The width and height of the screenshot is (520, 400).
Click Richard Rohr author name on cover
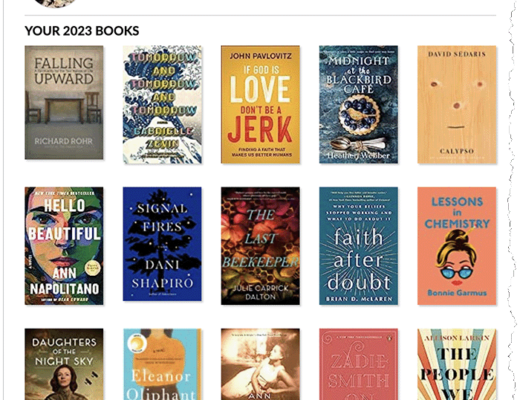coord(64,141)
